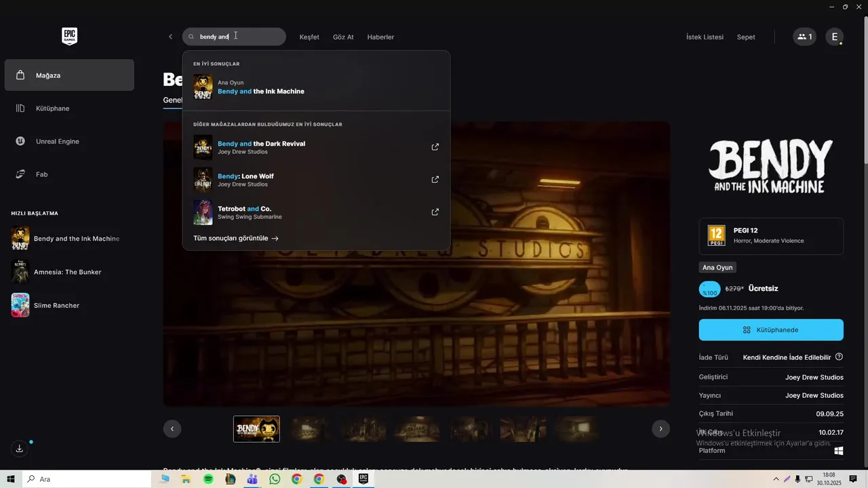Open İstek Listesi wishlist
Screen dimensions: 868x488
[x=705, y=37]
